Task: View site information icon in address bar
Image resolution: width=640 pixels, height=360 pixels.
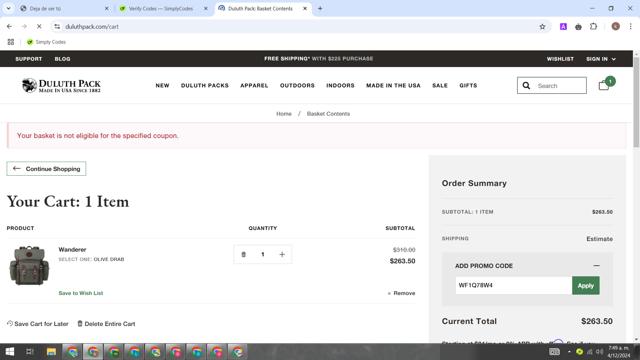Action: [x=57, y=27]
